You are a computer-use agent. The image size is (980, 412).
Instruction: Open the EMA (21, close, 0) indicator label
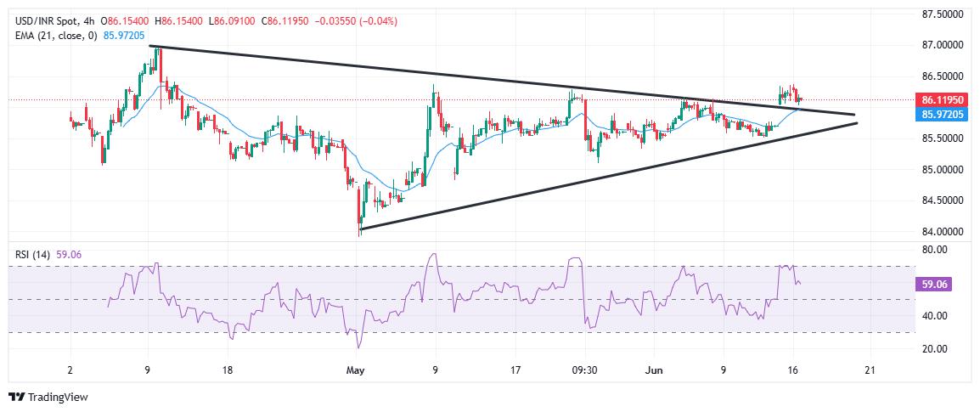(54, 36)
